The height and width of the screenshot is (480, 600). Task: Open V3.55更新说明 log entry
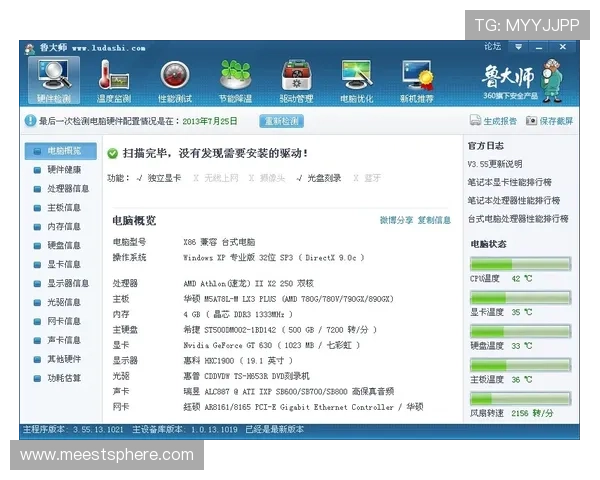pos(495,164)
